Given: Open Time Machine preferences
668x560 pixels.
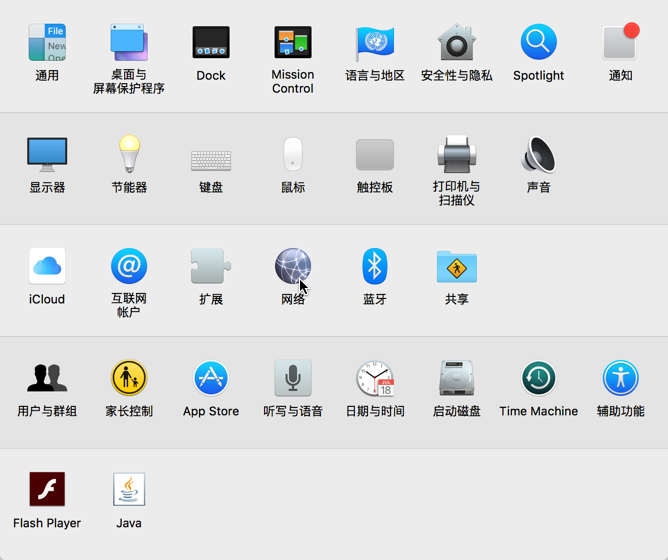Looking at the screenshot, I should tap(538, 378).
